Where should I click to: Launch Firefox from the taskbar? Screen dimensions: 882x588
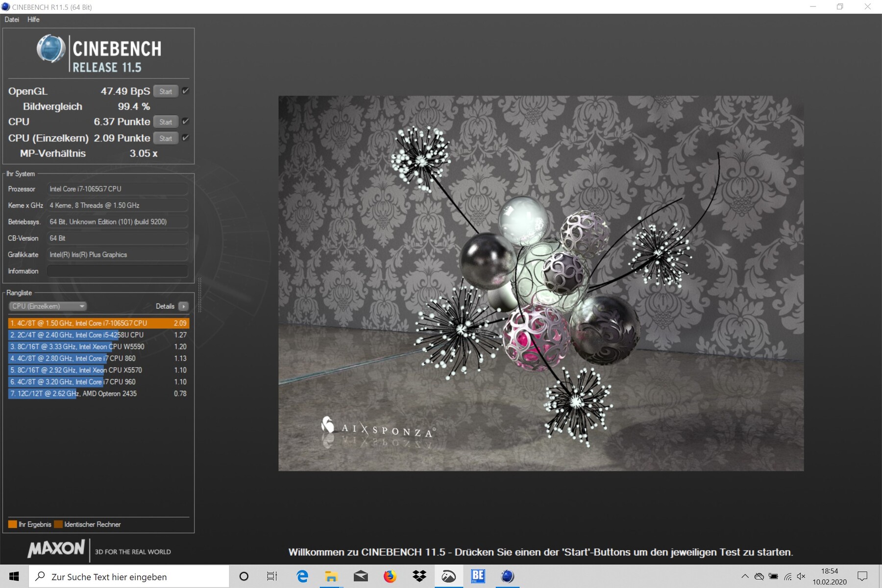point(390,576)
